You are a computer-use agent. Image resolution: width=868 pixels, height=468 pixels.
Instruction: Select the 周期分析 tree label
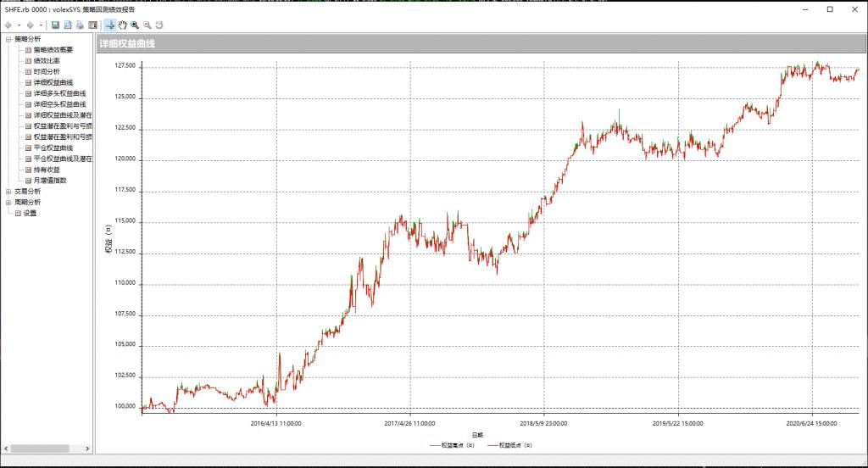point(28,202)
